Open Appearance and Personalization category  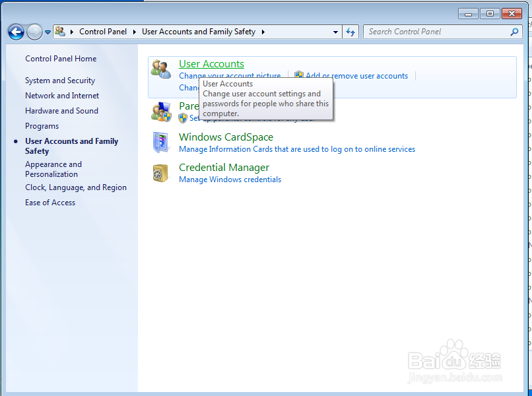point(53,169)
